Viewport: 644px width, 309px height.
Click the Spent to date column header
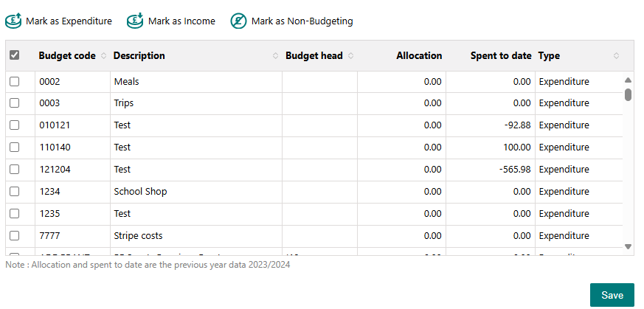[x=501, y=56]
